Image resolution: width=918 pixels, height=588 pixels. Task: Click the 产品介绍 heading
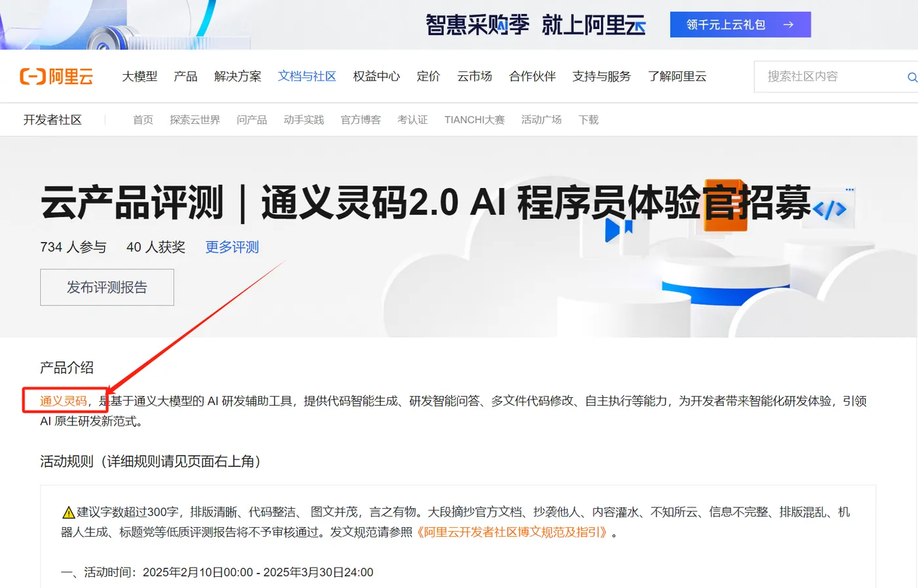coord(67,368)
